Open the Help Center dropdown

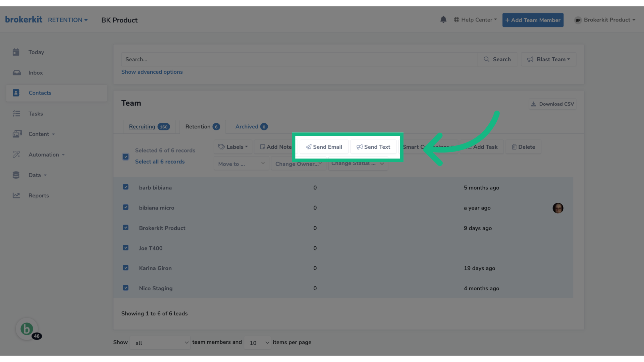(475, 20)
